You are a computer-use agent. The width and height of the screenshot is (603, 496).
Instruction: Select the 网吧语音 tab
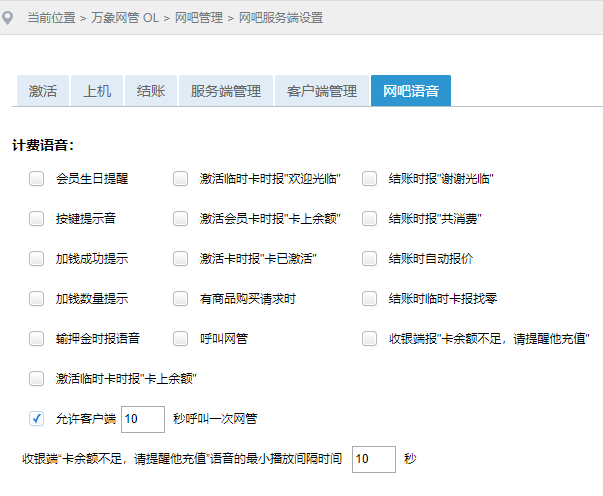pyautogui.click(x=411, y=91)
